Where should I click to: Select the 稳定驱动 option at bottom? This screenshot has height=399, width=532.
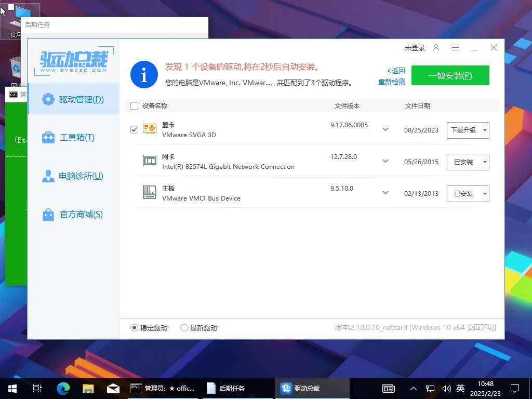134,327
